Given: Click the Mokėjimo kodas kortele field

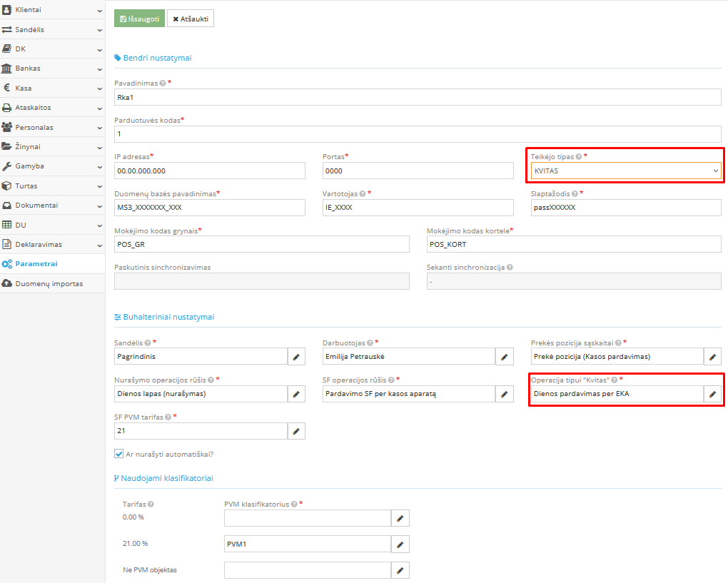Looking at the screenshot, I should 573,244.
